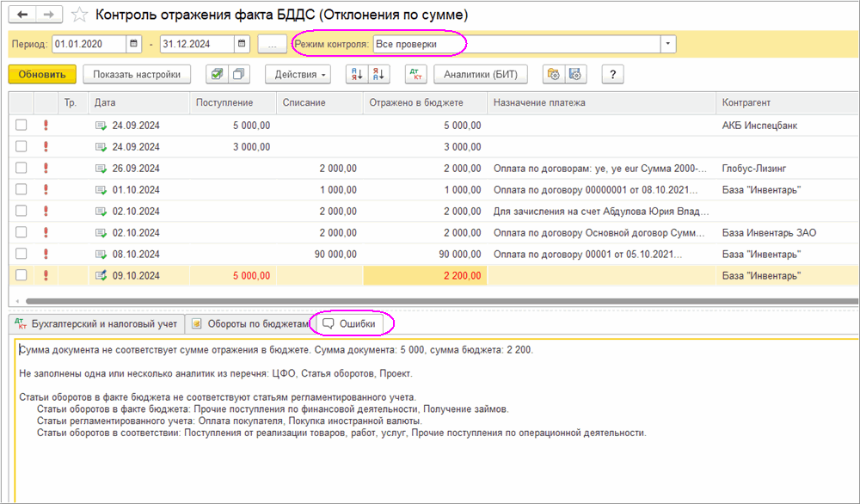Click the Показать настройки button

(x=137, y=75)
